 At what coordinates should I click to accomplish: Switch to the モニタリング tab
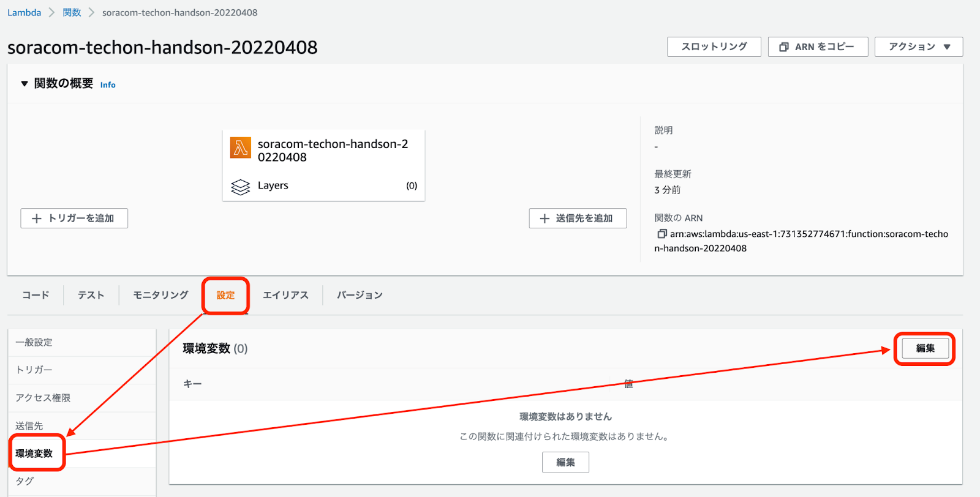pos(160,295)
